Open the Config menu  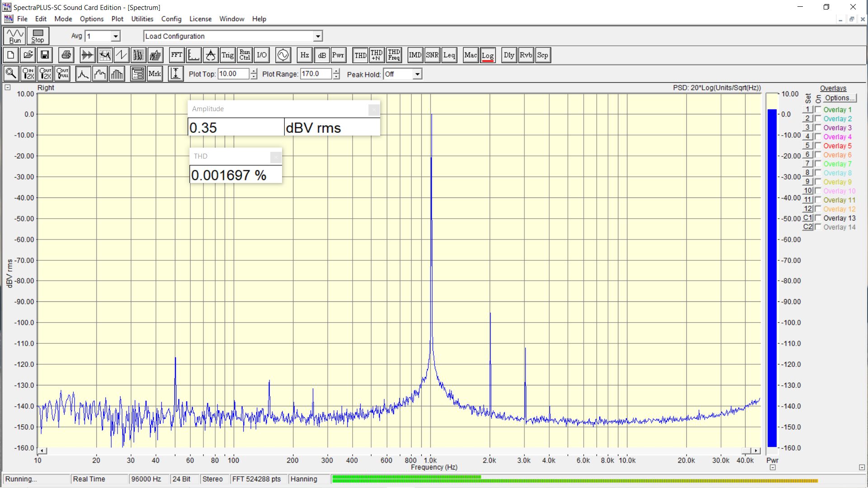point(171,19)
